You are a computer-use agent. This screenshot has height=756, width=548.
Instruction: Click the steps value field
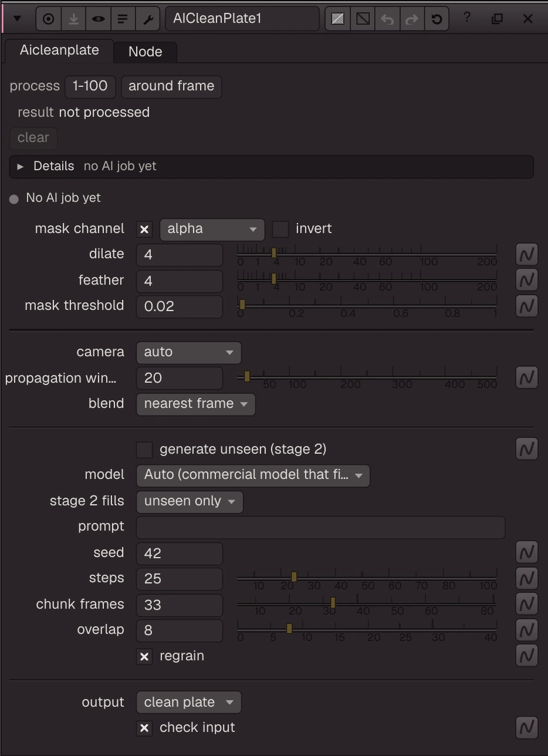tap(180, 579)
